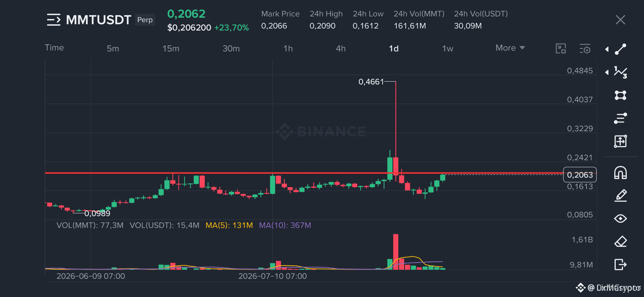Image resolution: width=644 pixels, height=297 pixels.
Task: Close the full-screen chart view
Action: point(620,20)
